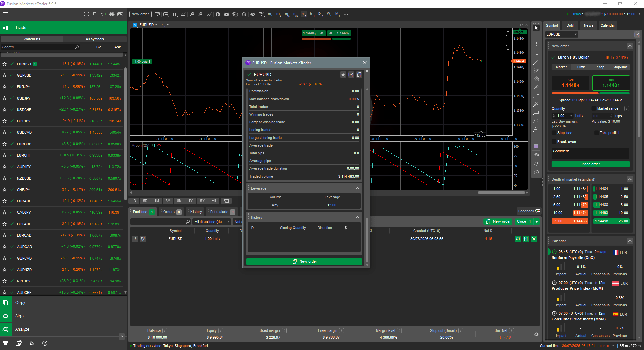The height and width of the screenshot is (350, 644).
Task: Click the Feedback link
Action: (x=529, y=211)
